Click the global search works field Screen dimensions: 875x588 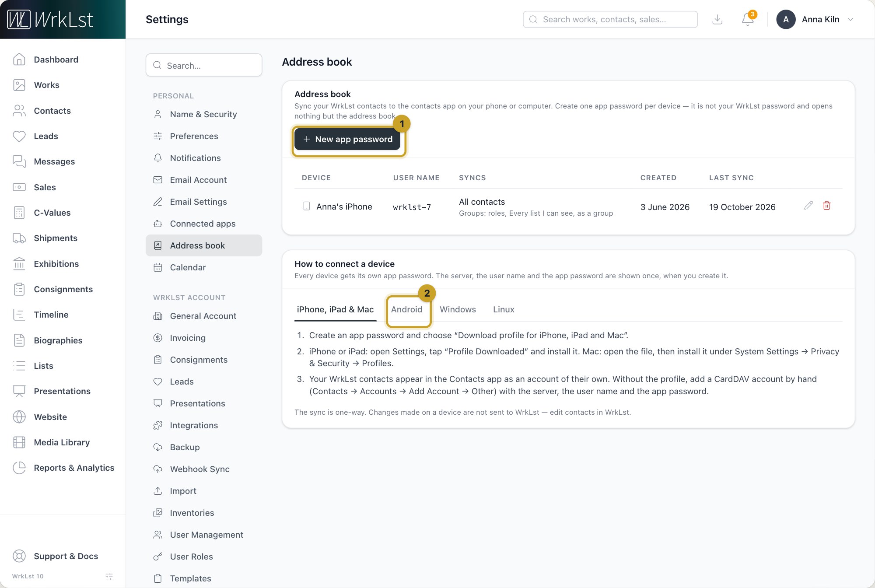610,19
